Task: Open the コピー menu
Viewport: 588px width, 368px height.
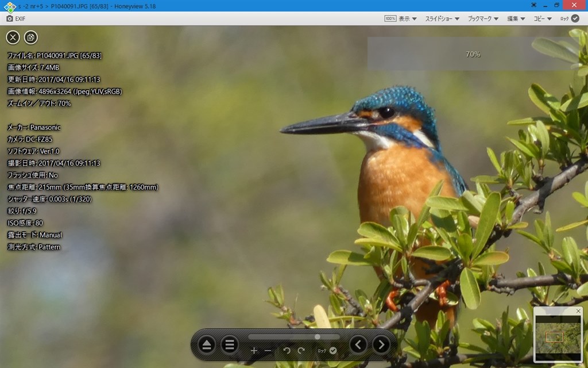Action: (x=542, y=18)
